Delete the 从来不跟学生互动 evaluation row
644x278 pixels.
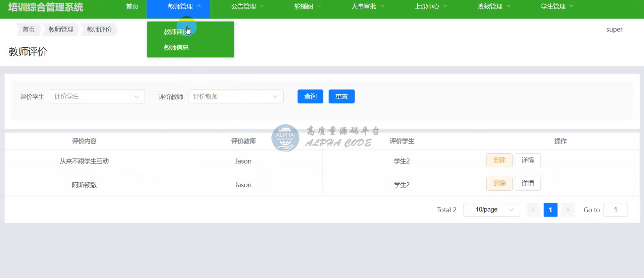click(x=499, y=160)
